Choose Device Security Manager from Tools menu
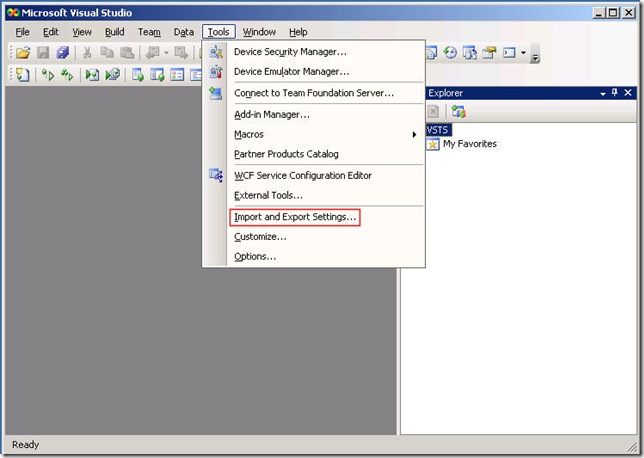The height and width of the screenshot is (458, 644). click(314, 52)
